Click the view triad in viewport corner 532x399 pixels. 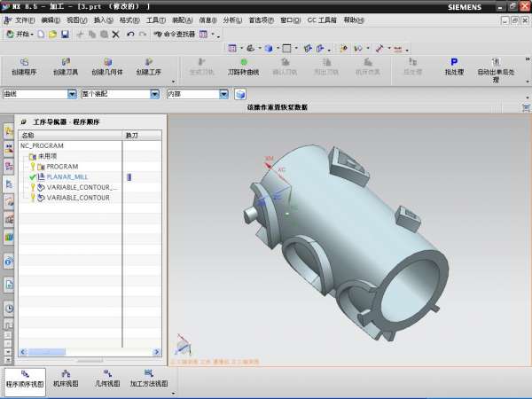click(x=184, y=346)
